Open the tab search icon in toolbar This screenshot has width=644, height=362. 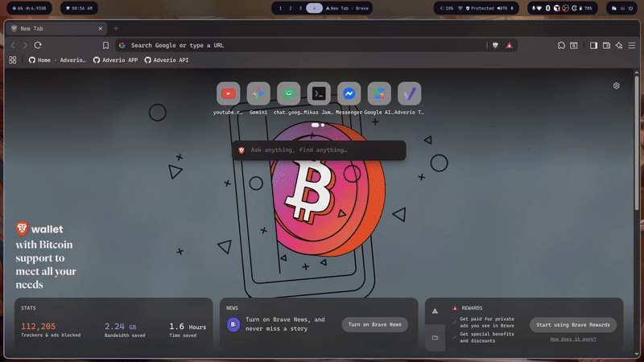point(574,46)
